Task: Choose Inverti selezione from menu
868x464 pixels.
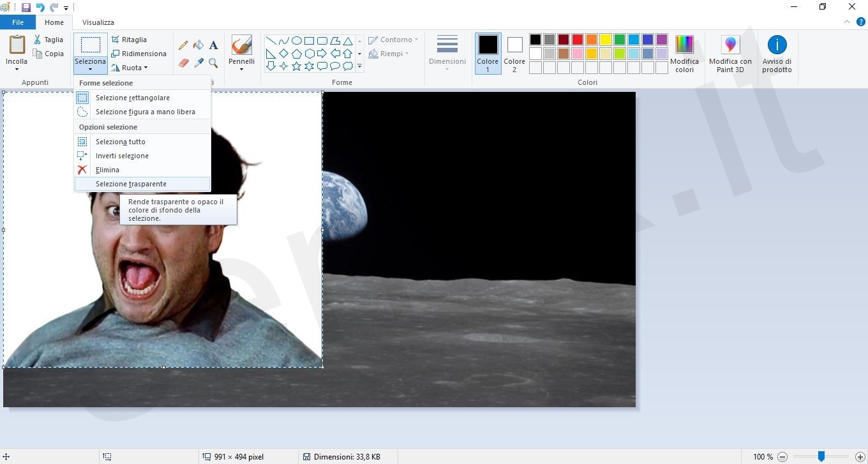Action: [x=142, y=156]
